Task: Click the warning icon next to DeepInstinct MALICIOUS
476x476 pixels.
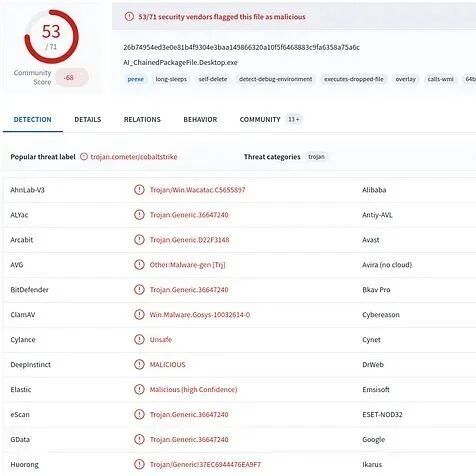Action: click(x=139, y=364)
